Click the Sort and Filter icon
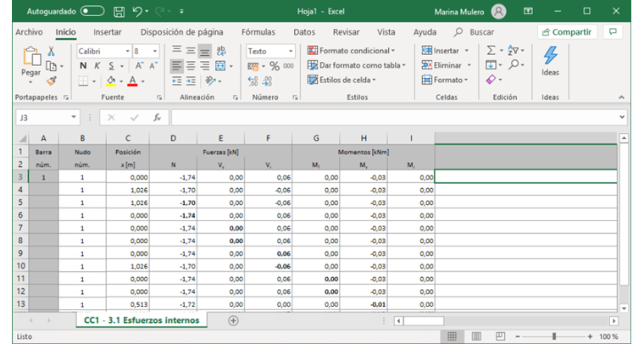Image resolution: width=644 pixels, height=344 pixels. tap(513, 51)
